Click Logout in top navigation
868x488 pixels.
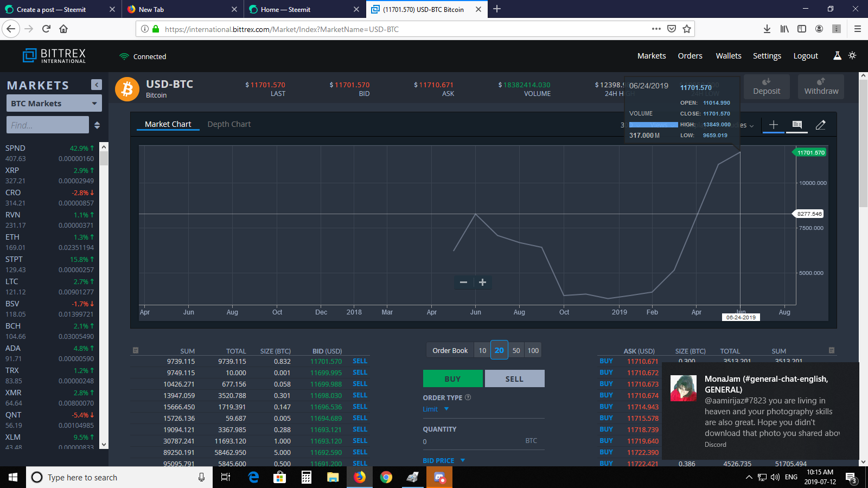coord(806,56)
